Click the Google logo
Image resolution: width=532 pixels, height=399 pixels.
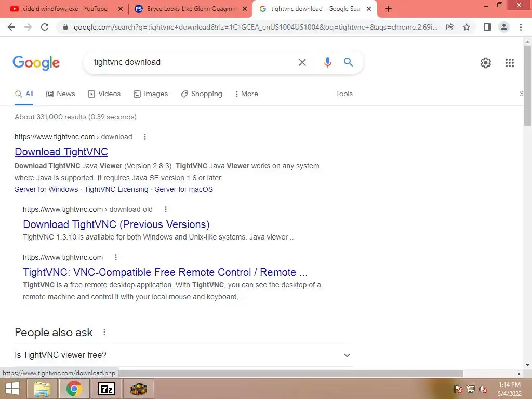pyautogui.click(x=36, y=63)
